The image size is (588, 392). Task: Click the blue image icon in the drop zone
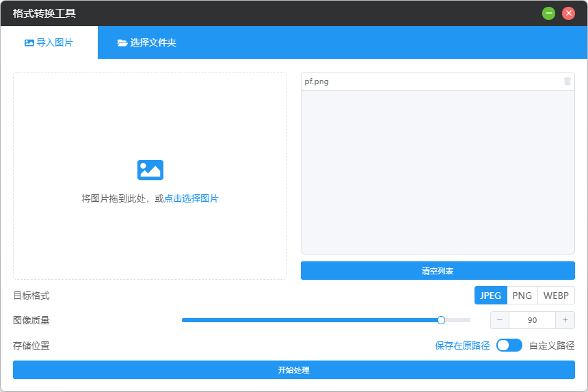pyautogui.click(x=150, y=170)
